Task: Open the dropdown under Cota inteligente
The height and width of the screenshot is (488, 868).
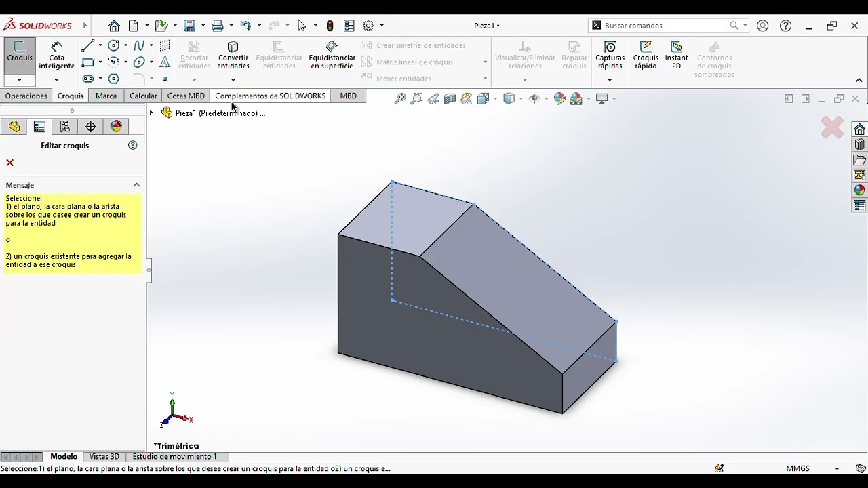Action: [x=56, y=80]
